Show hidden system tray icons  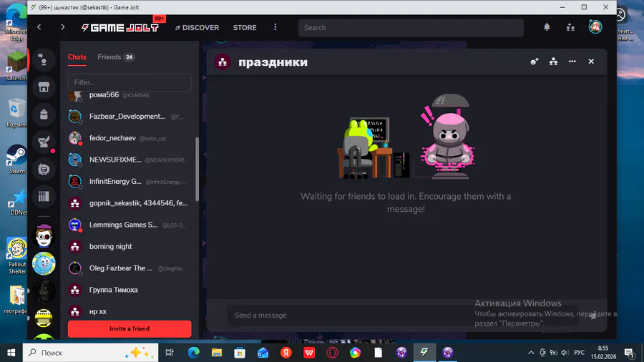point(531,353)
